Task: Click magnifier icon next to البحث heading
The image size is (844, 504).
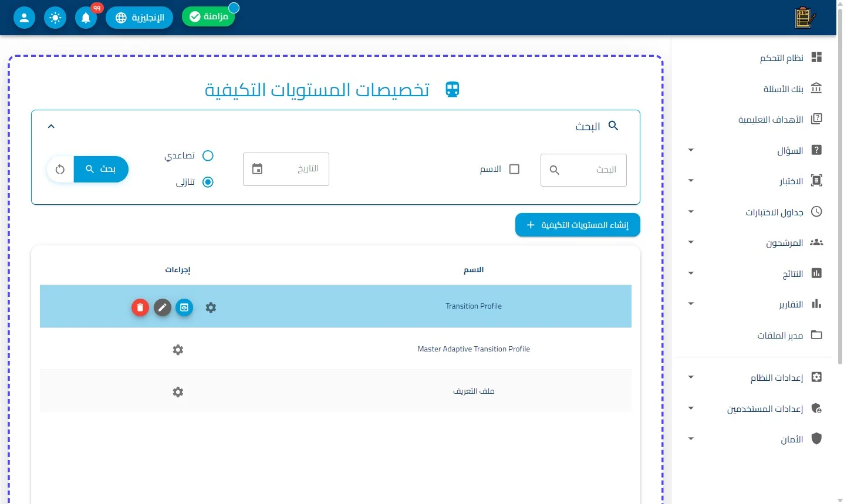Action: point(613,126)
